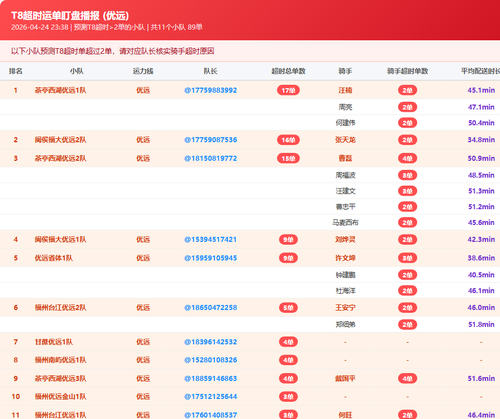Click the 骑手 column header
Image resolution: width=500 pixels, height=419 pixels.
pyautogui.click(x=345, y=71)
